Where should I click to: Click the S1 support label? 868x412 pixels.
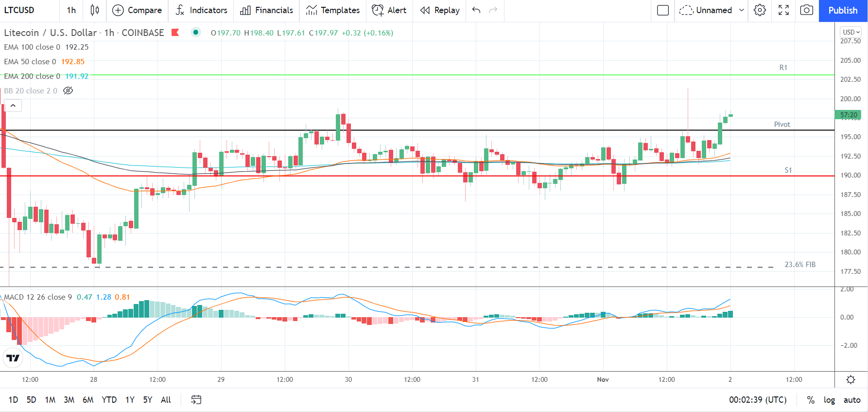pyautogui.click(x=788, y=170)
